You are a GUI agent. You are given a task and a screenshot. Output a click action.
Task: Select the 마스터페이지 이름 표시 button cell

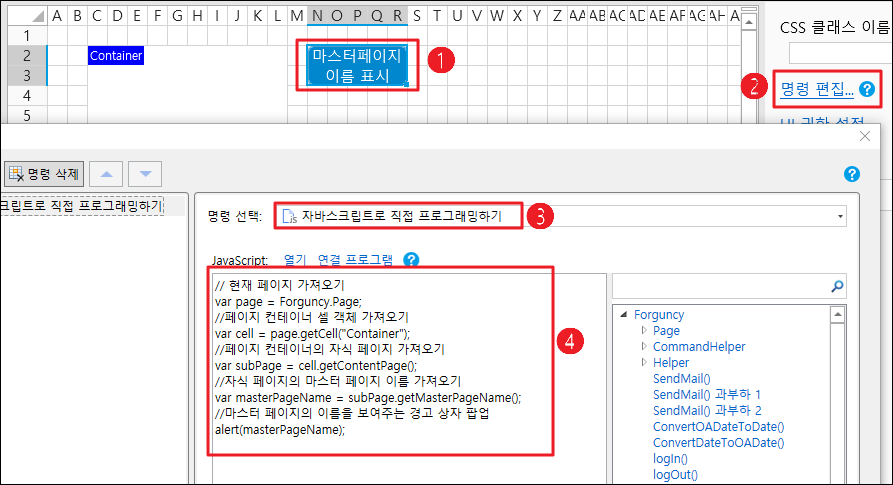(357, 66)
